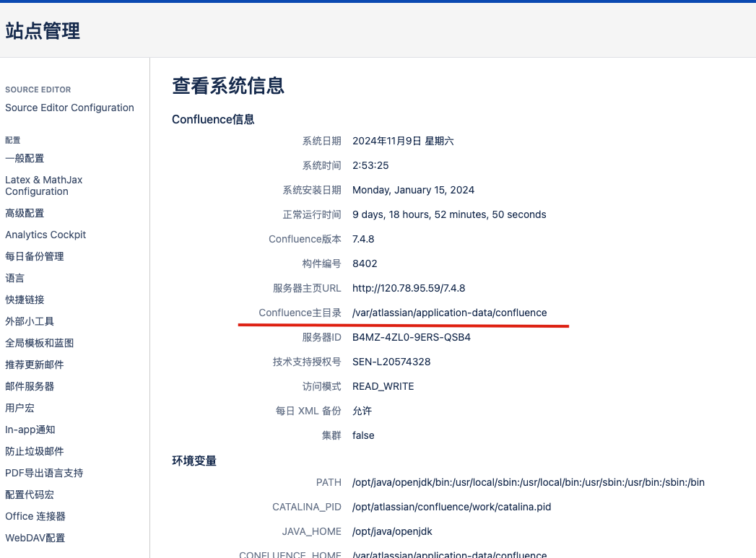Click the 服务器主页URL label
The width and height of the screenshot is (756, 558).
click(x=307, y=289)
